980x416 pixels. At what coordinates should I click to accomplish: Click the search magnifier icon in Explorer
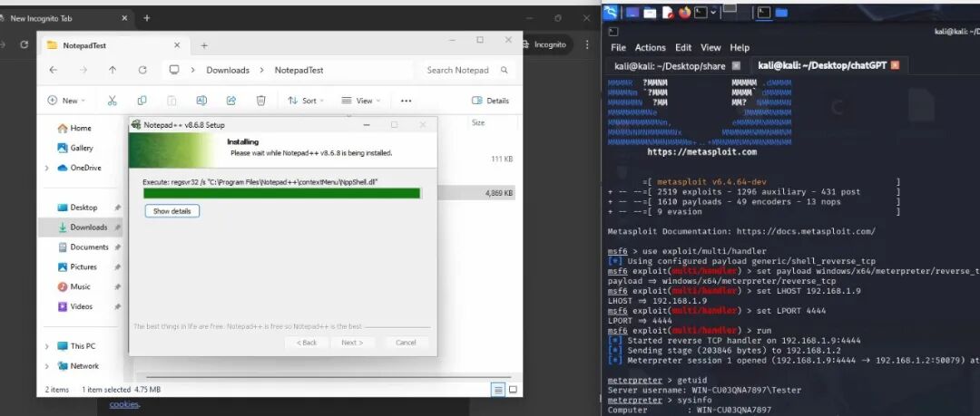(505, 70)
